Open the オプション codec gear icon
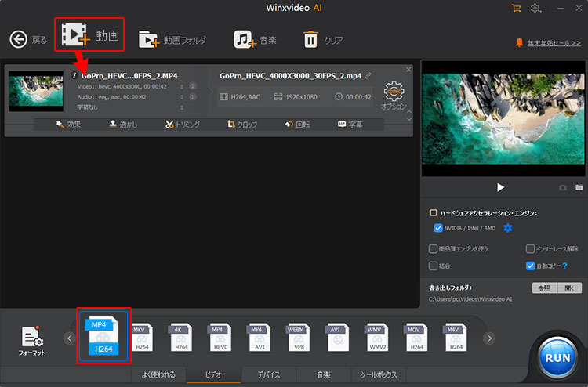Screen dimensions: 588x387 394,92
